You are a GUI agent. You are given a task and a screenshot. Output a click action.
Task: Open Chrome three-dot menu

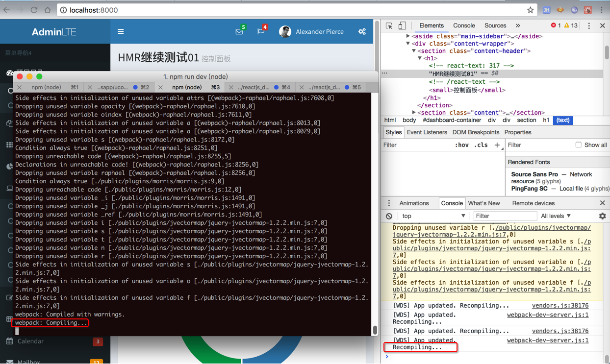tap(602, 10)
